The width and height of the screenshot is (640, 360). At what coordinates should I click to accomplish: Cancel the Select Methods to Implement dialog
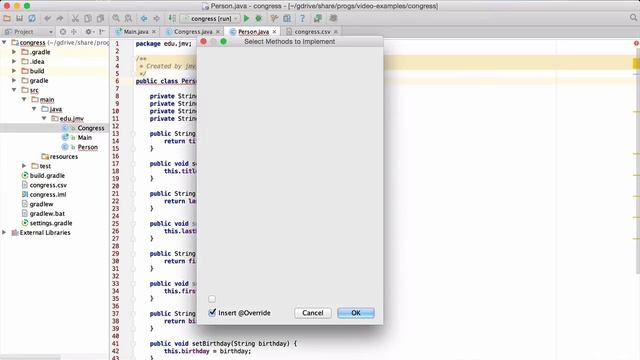click(313, 313)
